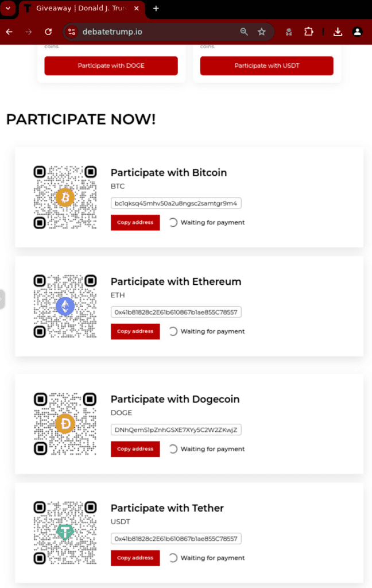Click Participate with USDT button
372x588 pixels.
[266, 65]
